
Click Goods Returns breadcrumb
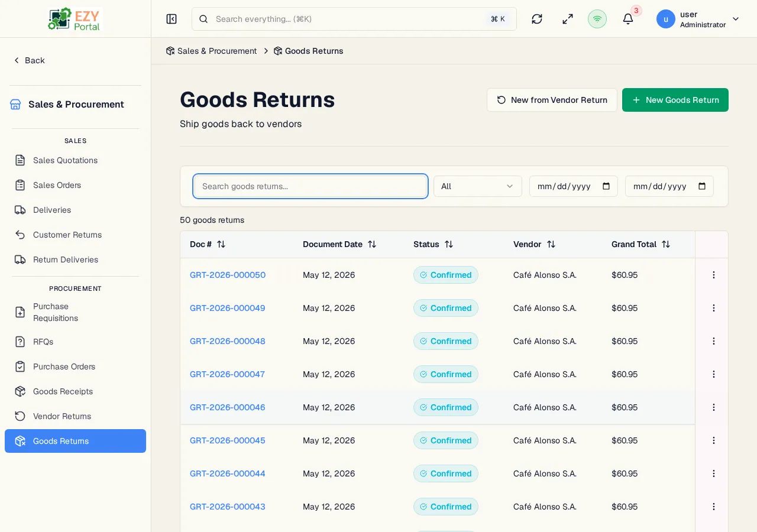coord(308,51)
